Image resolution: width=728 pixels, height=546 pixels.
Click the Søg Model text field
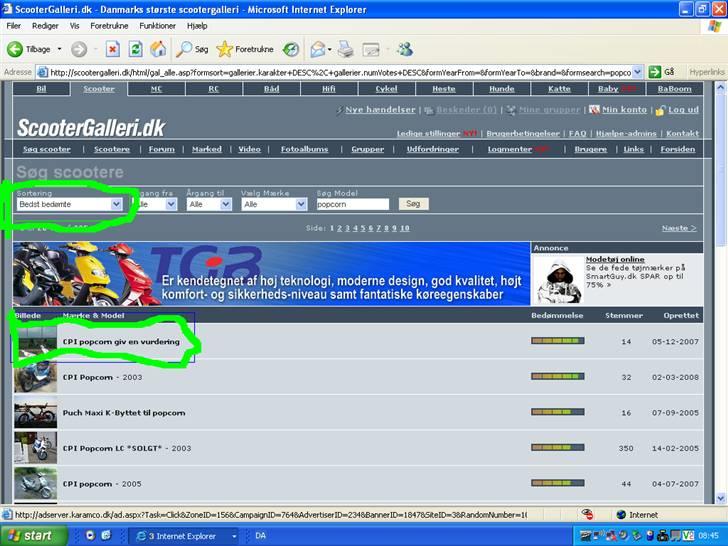(351, 204)
